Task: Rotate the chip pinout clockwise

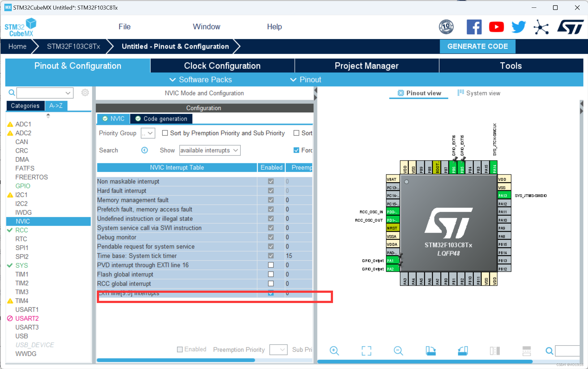Action: pos(430,351)
